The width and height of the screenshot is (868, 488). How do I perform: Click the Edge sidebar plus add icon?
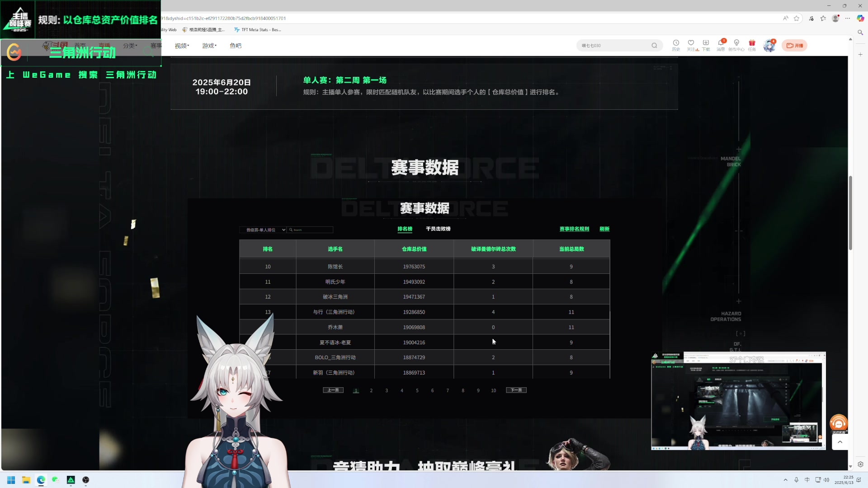[860, 54]
